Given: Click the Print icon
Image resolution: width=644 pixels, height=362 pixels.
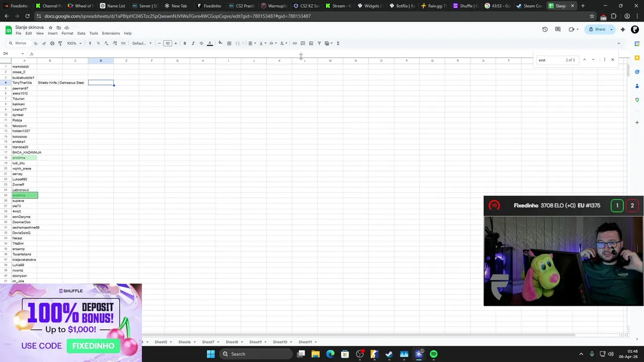Looking at the screenshot, I should point(52,43).
